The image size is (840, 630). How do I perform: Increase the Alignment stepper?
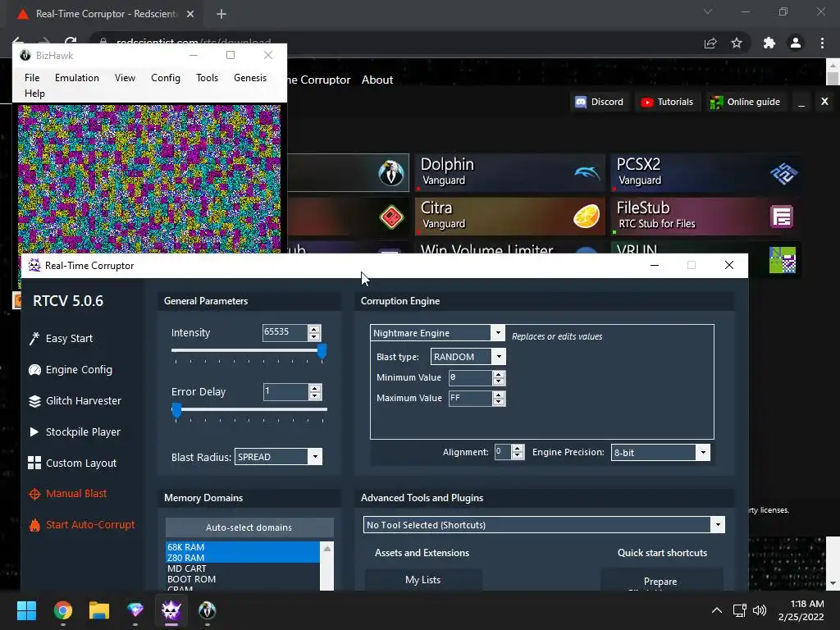(518, 449)
